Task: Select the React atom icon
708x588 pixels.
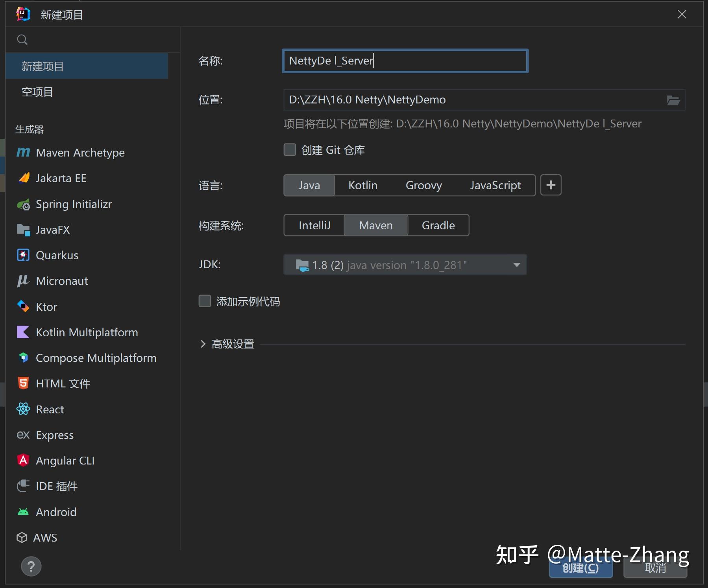Action: [x=23, y=409]
